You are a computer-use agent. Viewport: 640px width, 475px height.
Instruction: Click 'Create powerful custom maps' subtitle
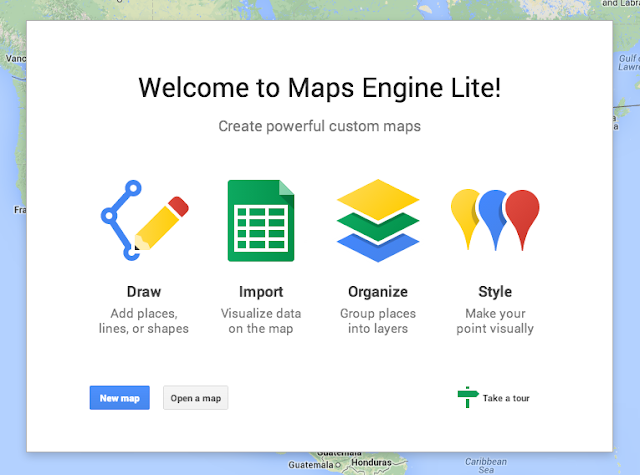[x=320, y=126]
